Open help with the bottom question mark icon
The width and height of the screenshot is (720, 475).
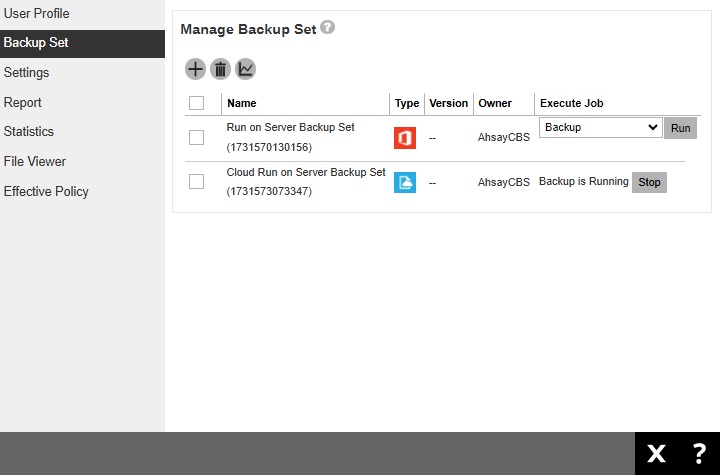(699, 454)
